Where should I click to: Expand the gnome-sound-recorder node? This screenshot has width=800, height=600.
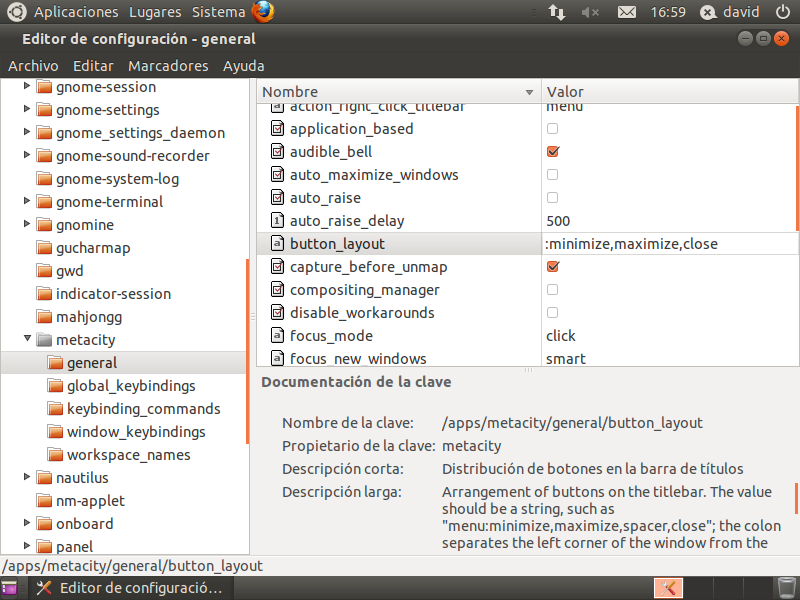point(27,155)
